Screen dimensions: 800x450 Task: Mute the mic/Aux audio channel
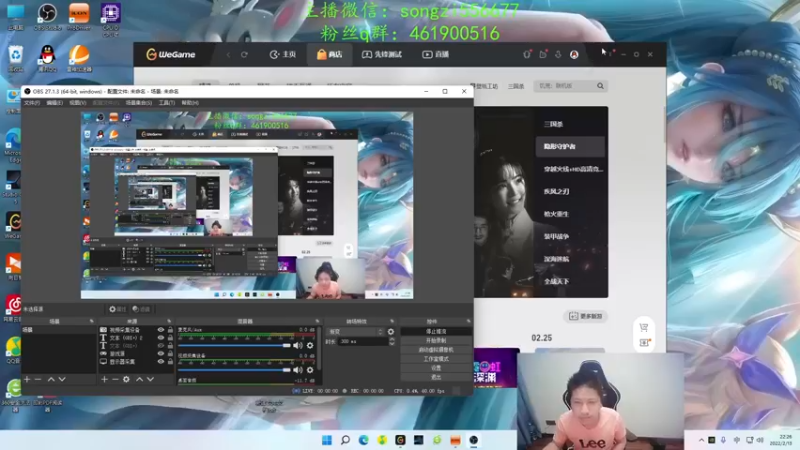tap(298, 345)
